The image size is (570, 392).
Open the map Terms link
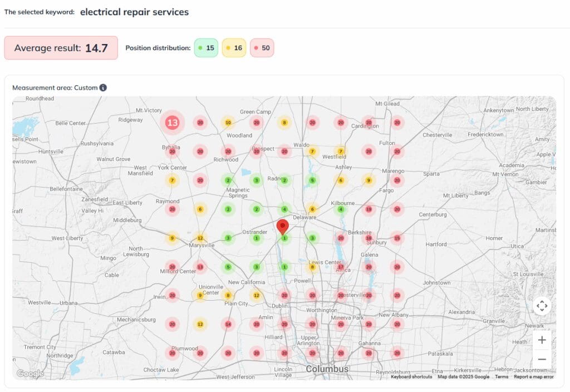502,377
